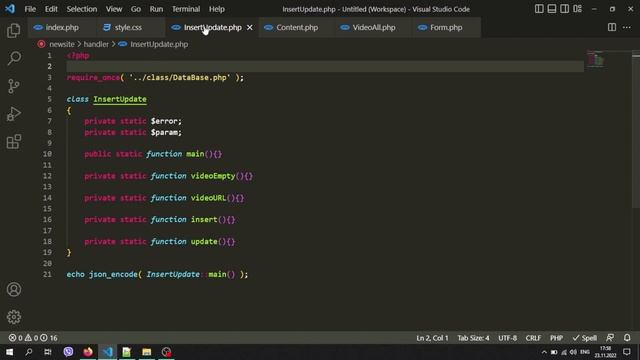Image resolution: width=640 pixels, height=360 pixels.
Task: Open the taskbar search magnifier icon
Action: click(x=29, y=352)
